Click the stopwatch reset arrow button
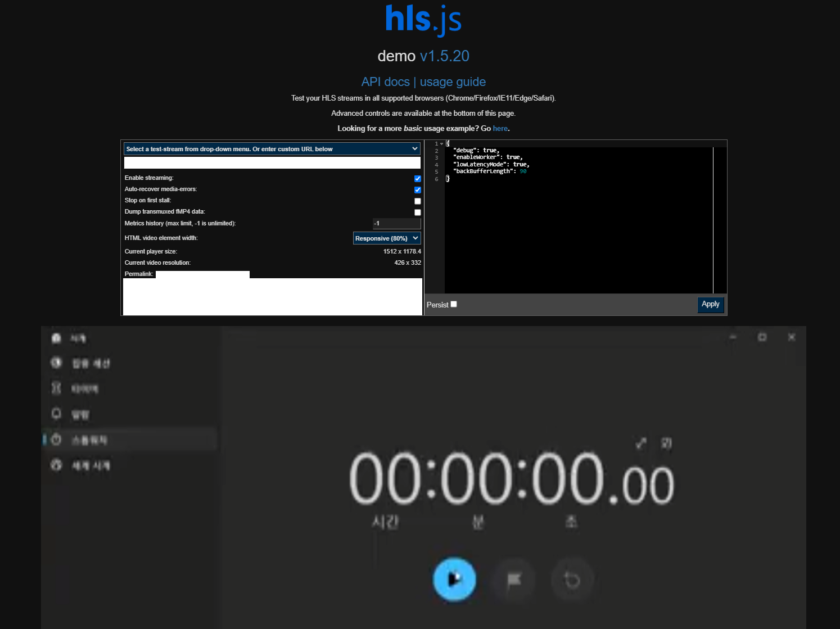840x629 pixels. click(x=572, y=580)
